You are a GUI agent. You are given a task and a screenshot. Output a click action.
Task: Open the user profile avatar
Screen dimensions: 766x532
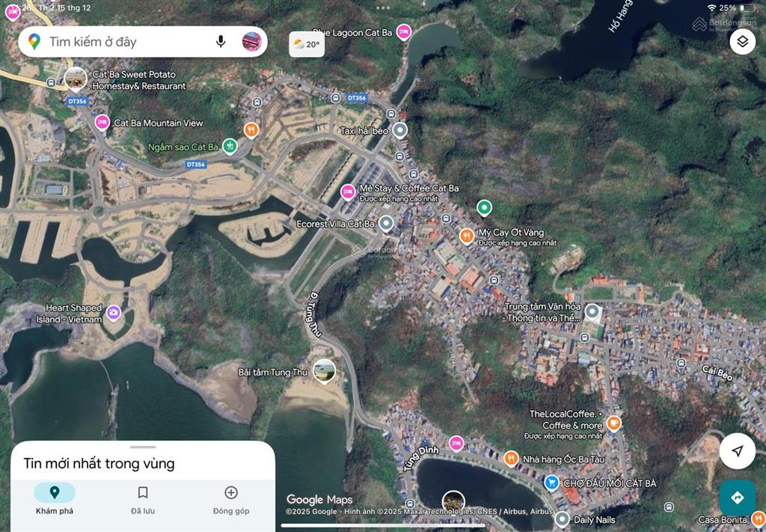point(252,41)
